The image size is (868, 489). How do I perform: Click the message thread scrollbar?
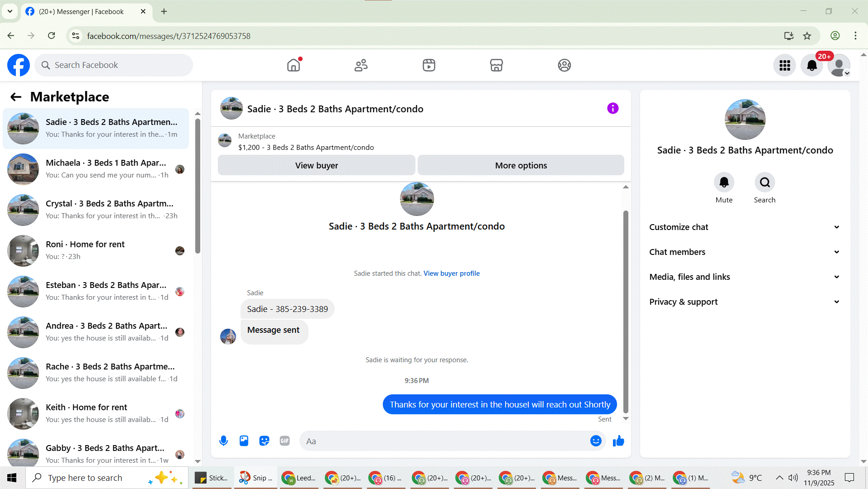[x=626, y=312]
